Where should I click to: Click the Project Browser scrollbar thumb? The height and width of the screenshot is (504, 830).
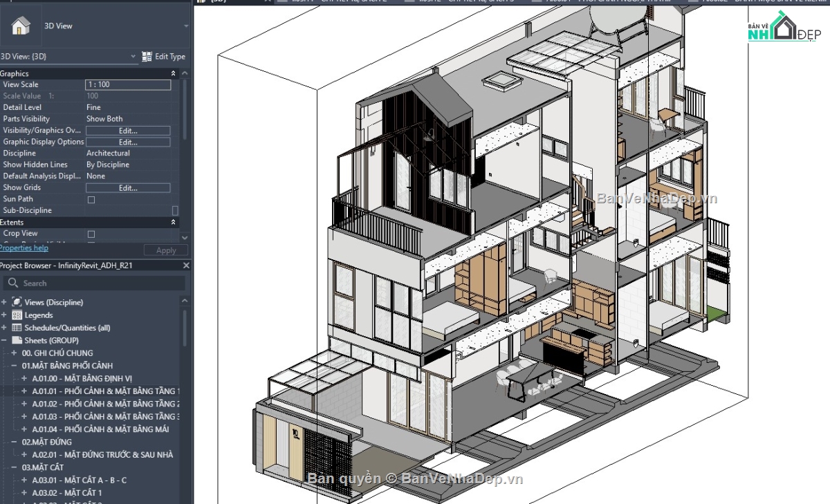click(x=185, y=327)
